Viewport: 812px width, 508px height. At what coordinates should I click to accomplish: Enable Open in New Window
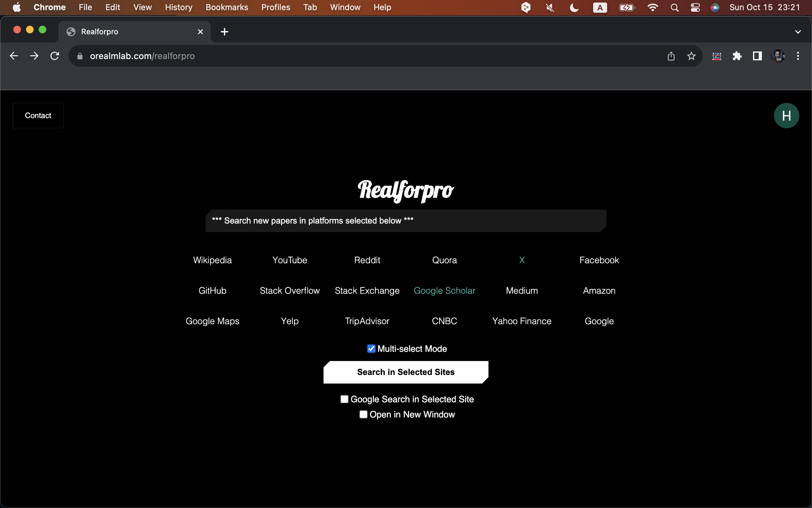363,414
